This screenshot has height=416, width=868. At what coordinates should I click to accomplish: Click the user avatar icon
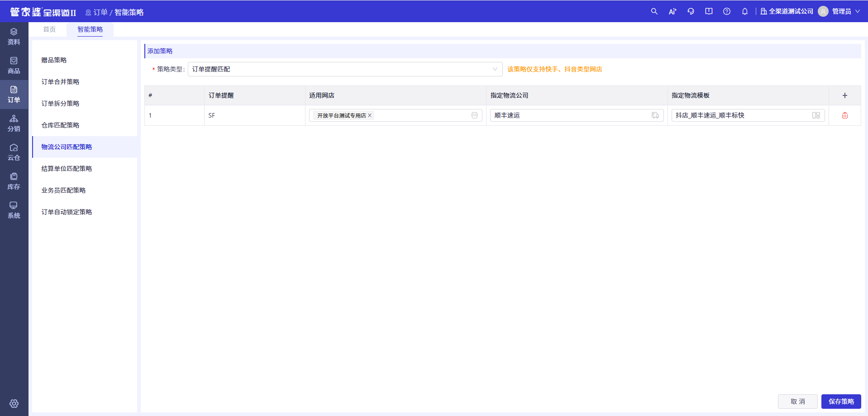(823, 11)
